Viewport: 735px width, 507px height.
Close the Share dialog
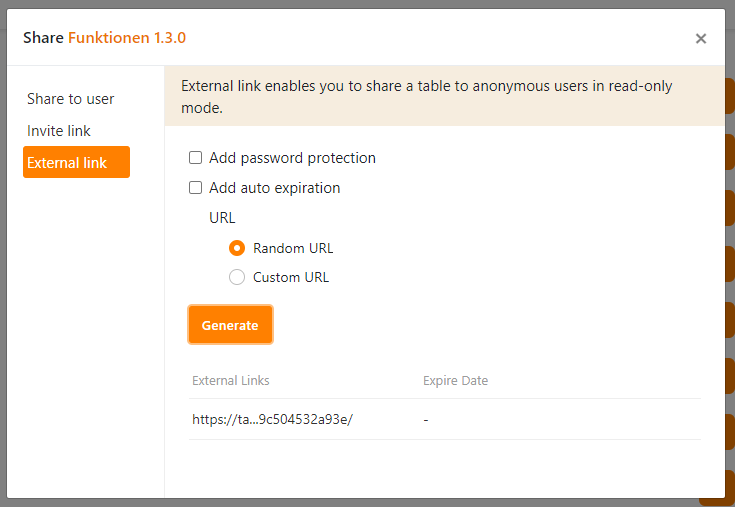[x=701, y=39]
